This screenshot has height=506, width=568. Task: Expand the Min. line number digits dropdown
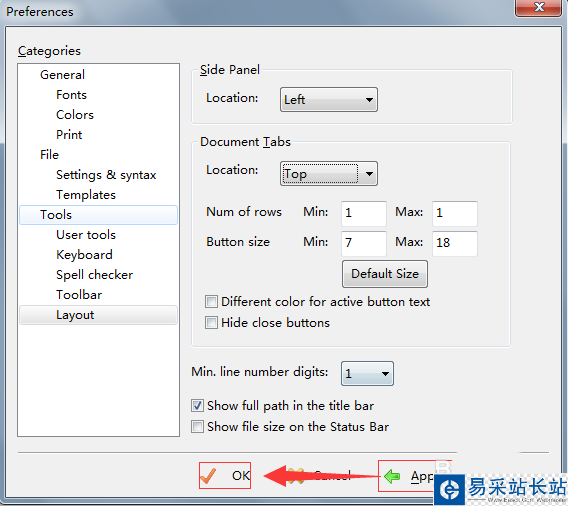tap(367, 373)
